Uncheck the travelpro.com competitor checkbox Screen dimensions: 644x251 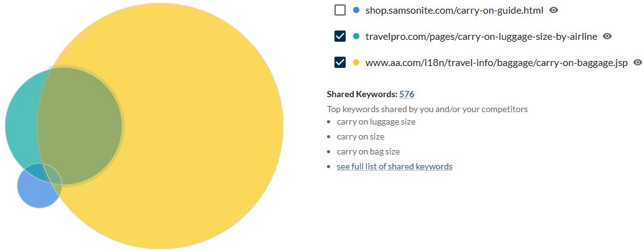coord(339,36)
